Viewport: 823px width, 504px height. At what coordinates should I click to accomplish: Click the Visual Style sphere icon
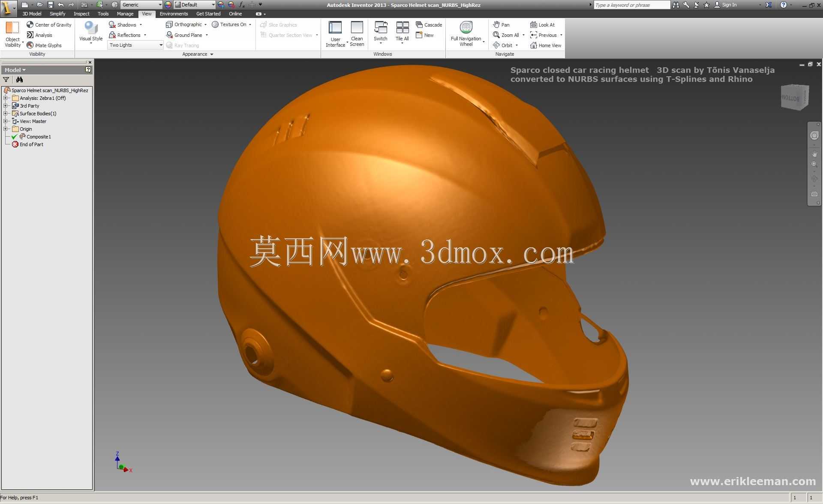pos(91,27)
